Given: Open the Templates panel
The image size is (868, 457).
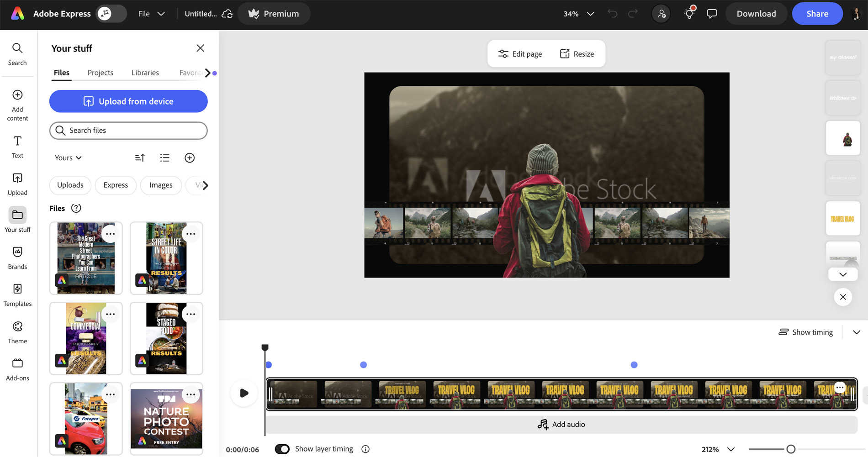Looking at the screenshot, I should click(17, 294).
